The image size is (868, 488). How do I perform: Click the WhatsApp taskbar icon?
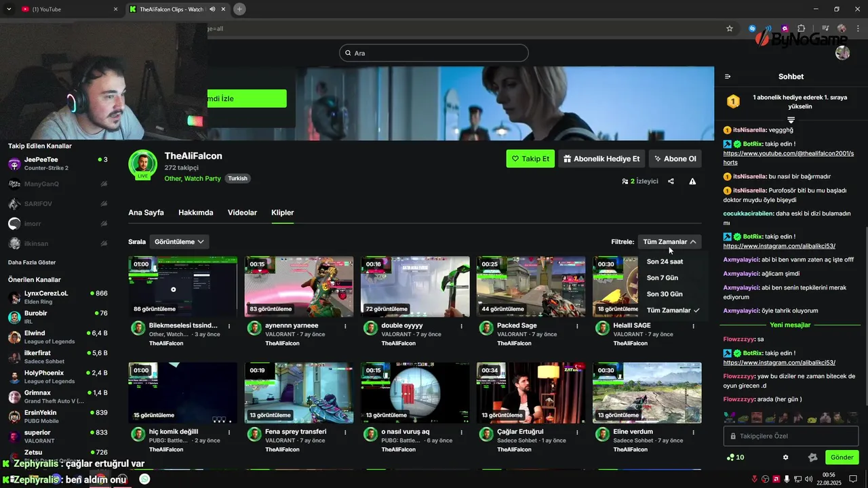[x=144, y=479]
